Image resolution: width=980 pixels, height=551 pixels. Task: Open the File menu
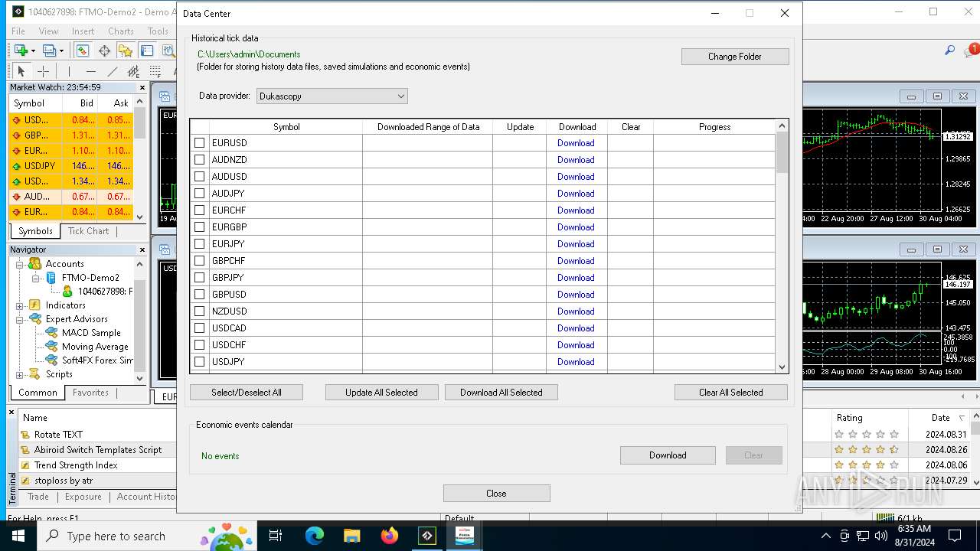pyautogui.click(x=18, y=31)
